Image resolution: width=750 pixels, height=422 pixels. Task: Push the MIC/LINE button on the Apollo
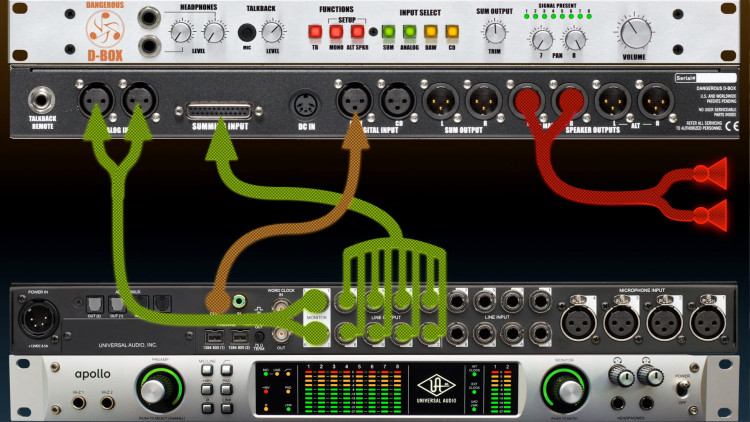click(207, 370)
